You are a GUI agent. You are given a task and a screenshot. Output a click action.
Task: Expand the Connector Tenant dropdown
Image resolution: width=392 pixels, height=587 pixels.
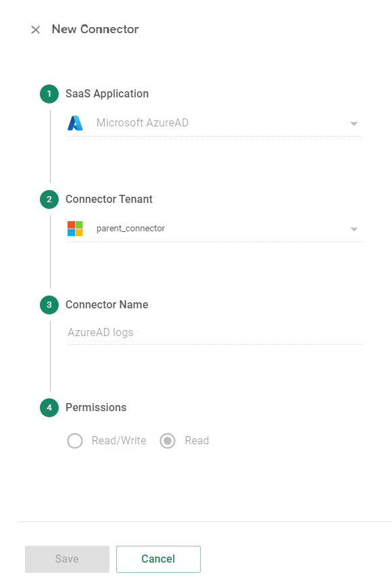point(353,229)
